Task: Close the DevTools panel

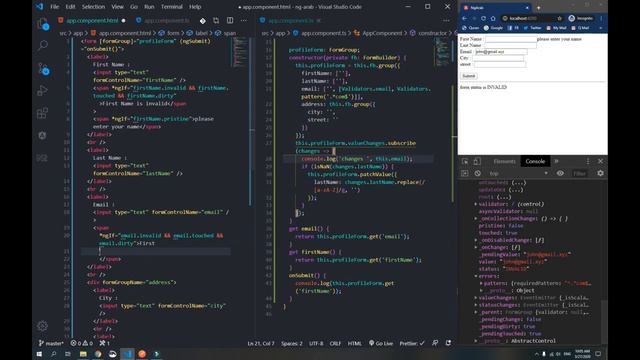Action: coord(600,162)
